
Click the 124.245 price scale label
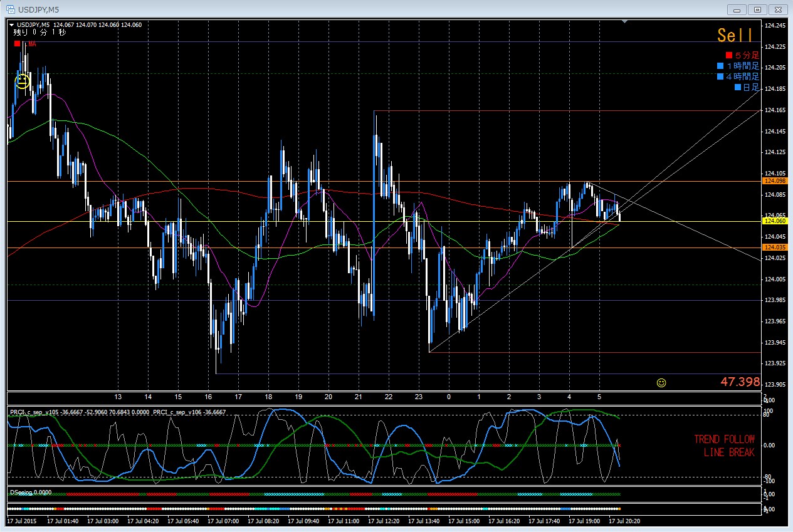coord(775,26)
